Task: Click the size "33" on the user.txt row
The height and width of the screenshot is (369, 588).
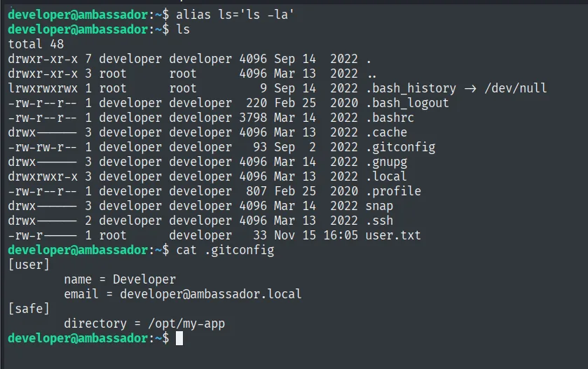Action: click(x=260, y=235)
